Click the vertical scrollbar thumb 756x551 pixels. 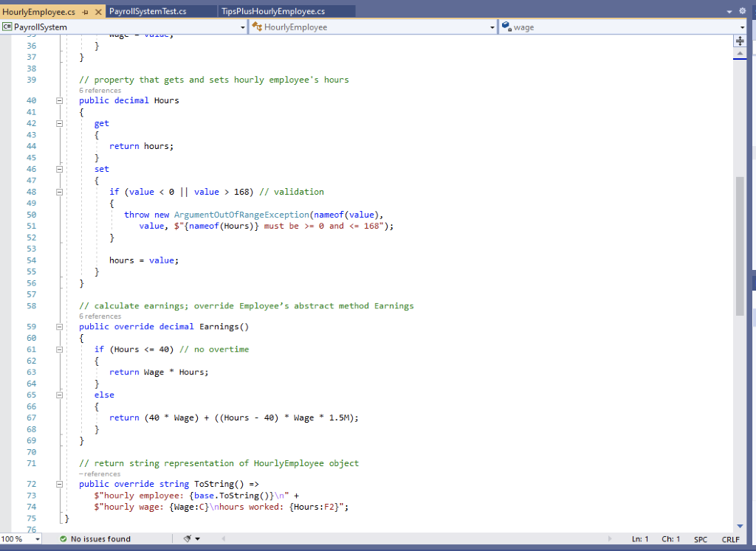click(740, 246)
